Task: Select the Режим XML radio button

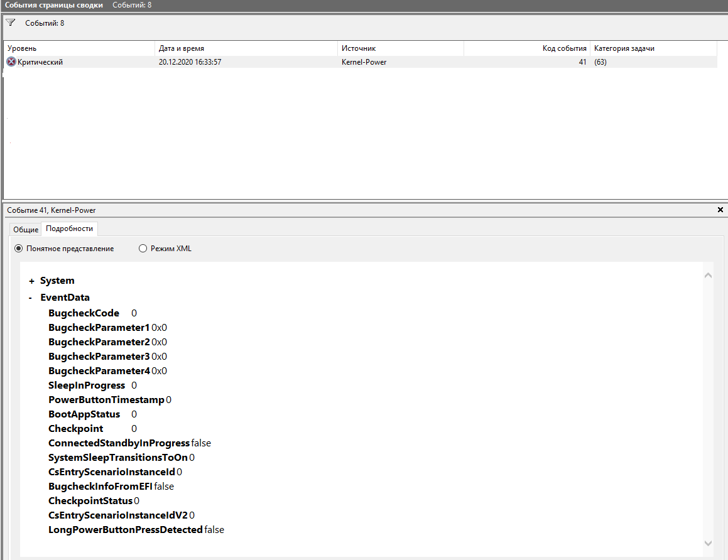Action: pyautogui.click(x=143, y=248)
